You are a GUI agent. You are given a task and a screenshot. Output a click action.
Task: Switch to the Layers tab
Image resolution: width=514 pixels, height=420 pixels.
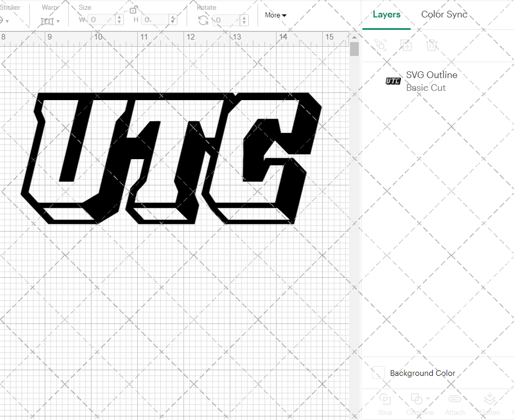(387, 14)
